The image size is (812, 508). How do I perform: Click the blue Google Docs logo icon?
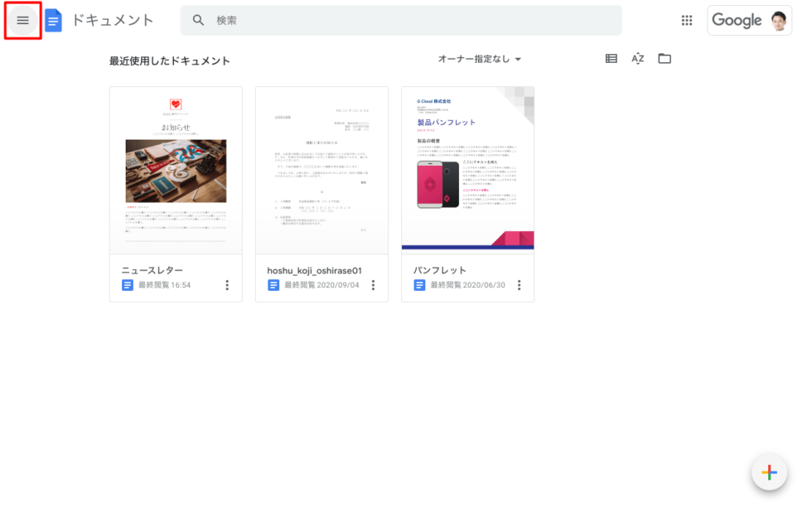[54, 21]
